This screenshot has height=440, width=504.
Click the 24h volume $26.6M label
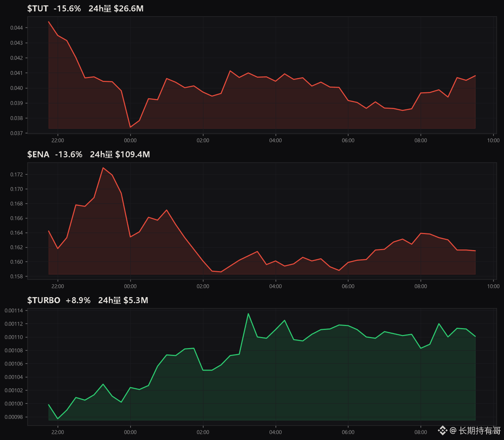click(x=116, y=9)
